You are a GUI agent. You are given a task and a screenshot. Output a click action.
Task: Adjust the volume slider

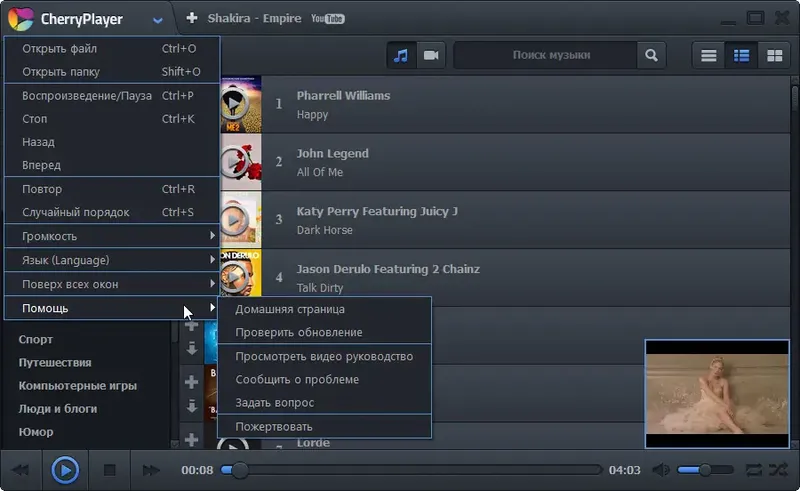705,470
